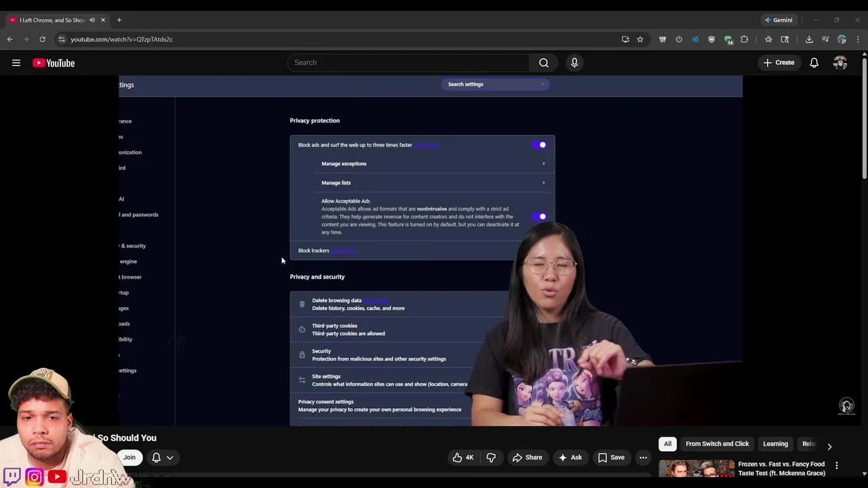Open the equalizer-style extension icon

pyautogui.click(x=663, y=39)
